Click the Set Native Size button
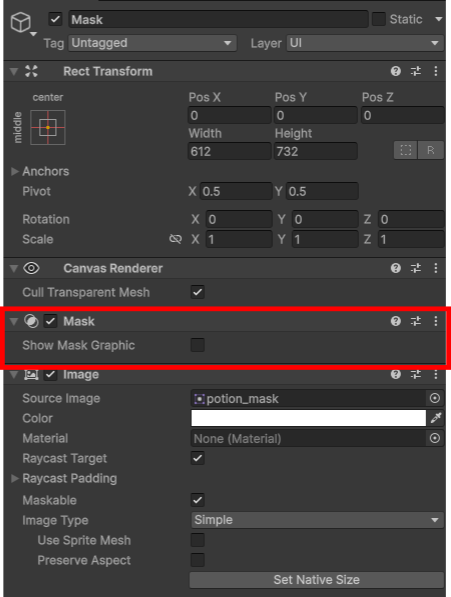Screen dimensions: 451x597 (x=317, y=580)
